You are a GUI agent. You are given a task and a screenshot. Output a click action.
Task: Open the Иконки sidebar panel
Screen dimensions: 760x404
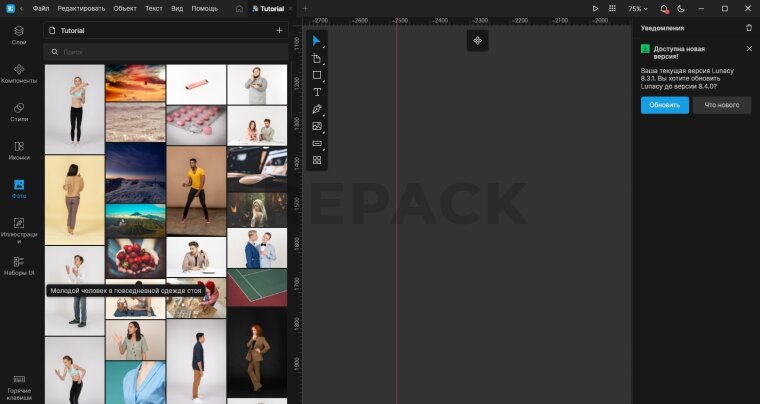point(19,150)
